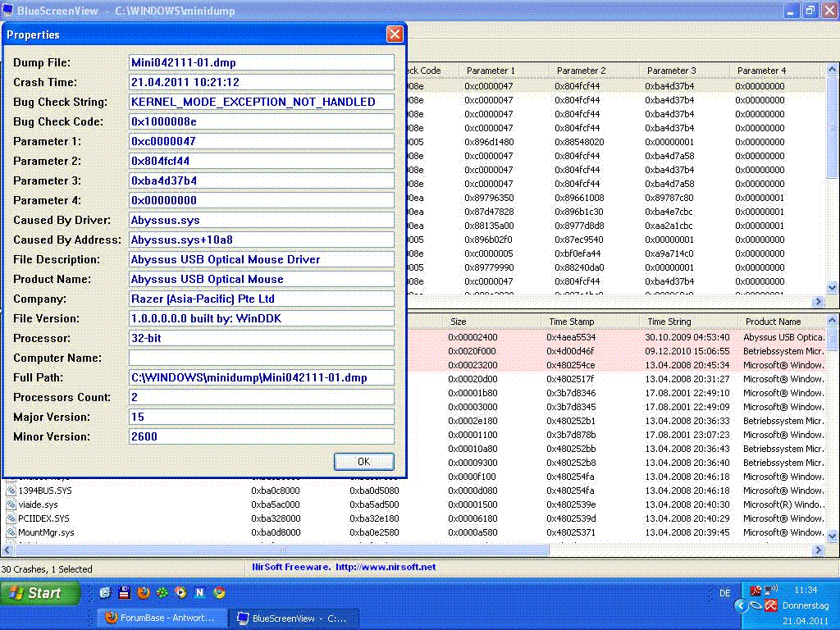
Task: Click the PCIIDEX.SYS file icon
Action: pyautogui.click(x=11, y=518)
